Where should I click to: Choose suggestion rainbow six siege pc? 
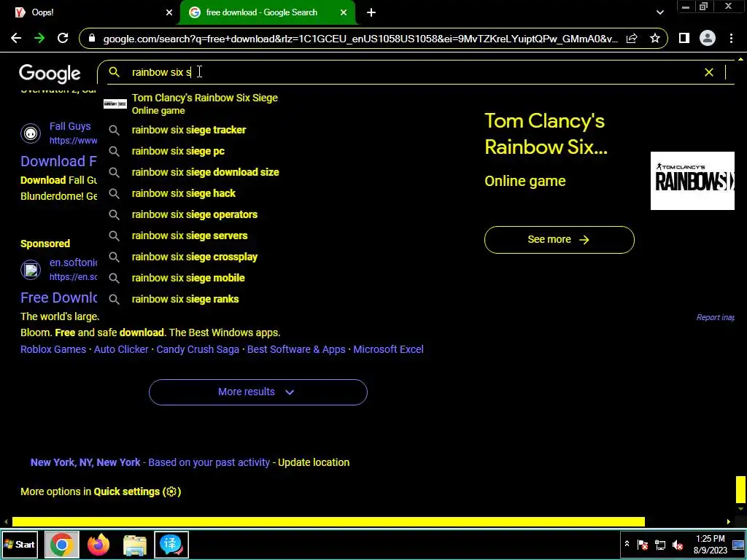point(178,151)
